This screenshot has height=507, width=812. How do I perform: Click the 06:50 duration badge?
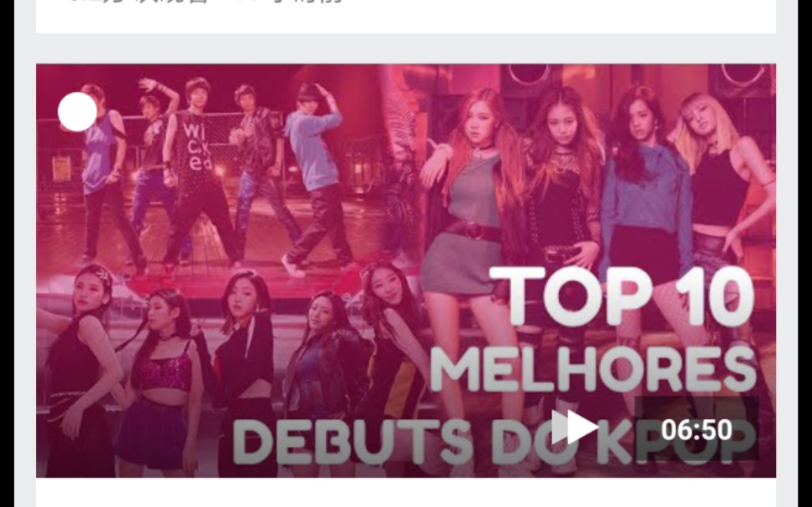(x=697, y=429)
